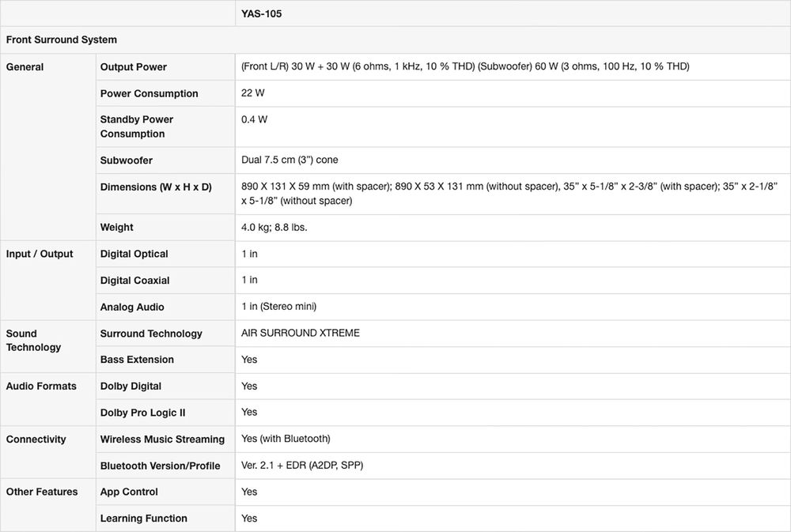Click the 1 in (Stereo mini) value
Image resolution: width=791 pixels, height=532 pixels.
[x=278, y=307]
